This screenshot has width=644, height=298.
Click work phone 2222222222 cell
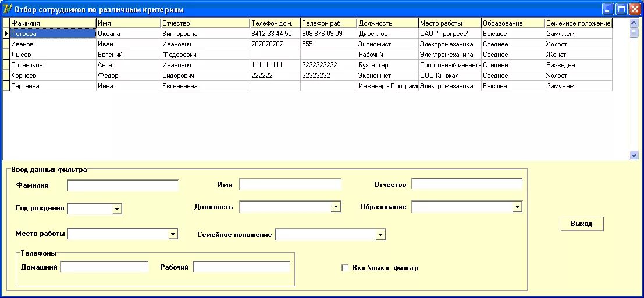[x=329, y=65]
